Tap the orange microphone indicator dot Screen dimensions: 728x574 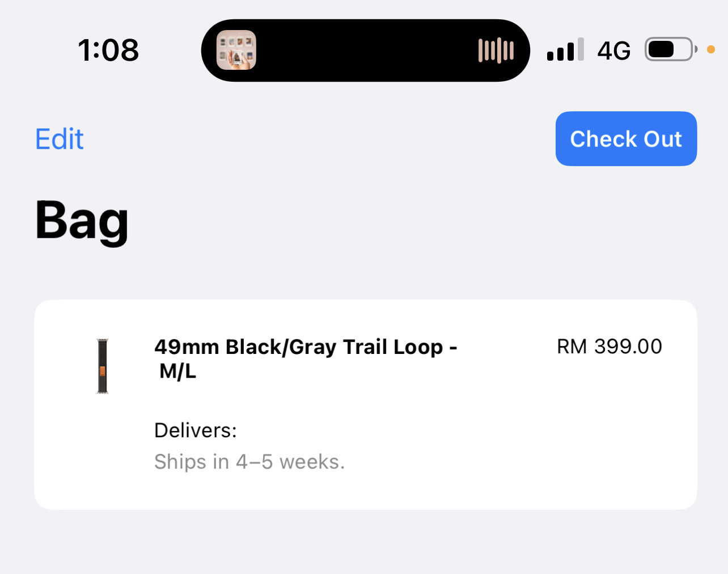(711, 50)
